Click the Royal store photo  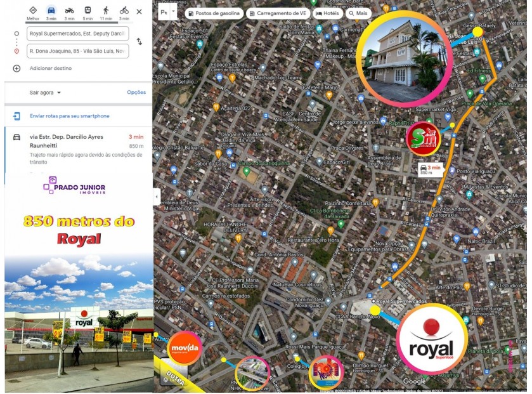coord(79,324)
